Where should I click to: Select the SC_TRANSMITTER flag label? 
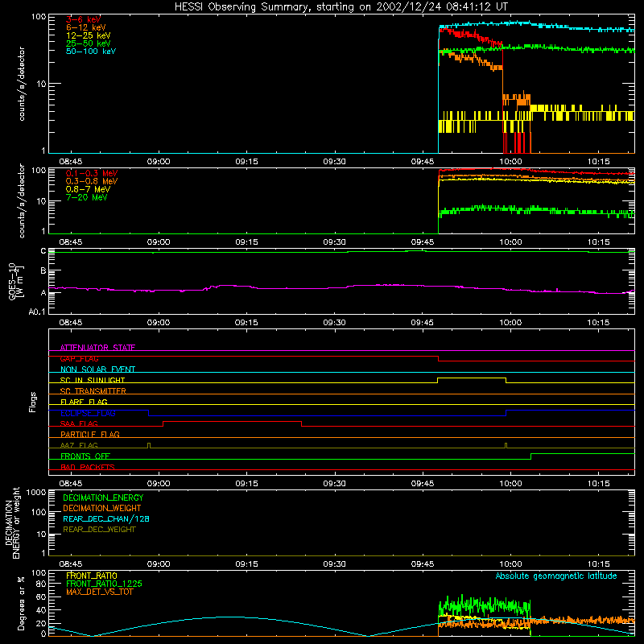[93, 391]
